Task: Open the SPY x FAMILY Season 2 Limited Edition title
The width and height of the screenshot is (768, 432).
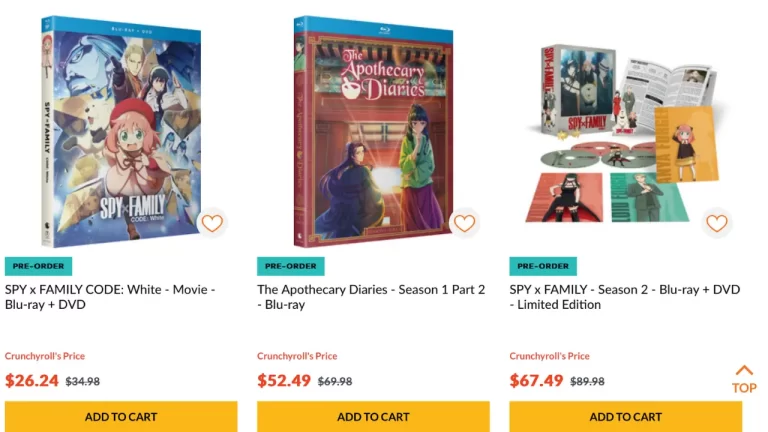Action: 624,297
